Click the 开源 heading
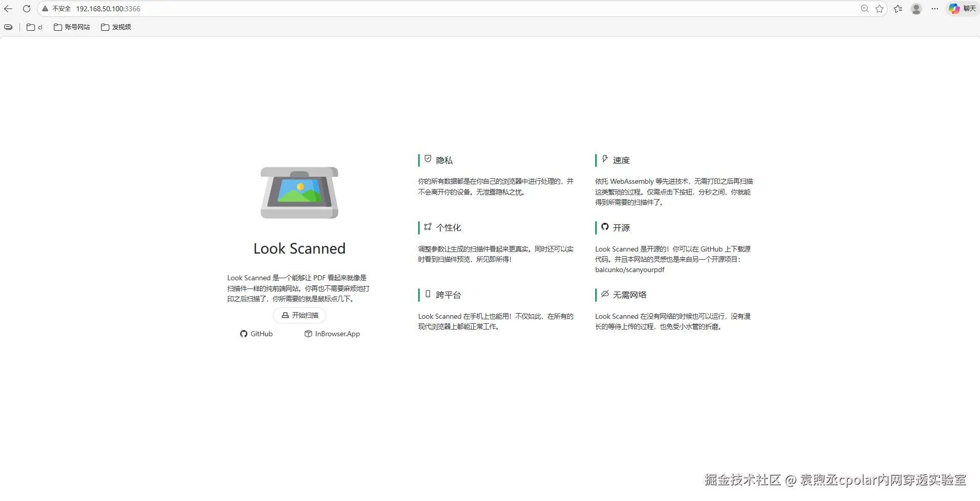Viewport: 980px width, 501px height. 621,227
